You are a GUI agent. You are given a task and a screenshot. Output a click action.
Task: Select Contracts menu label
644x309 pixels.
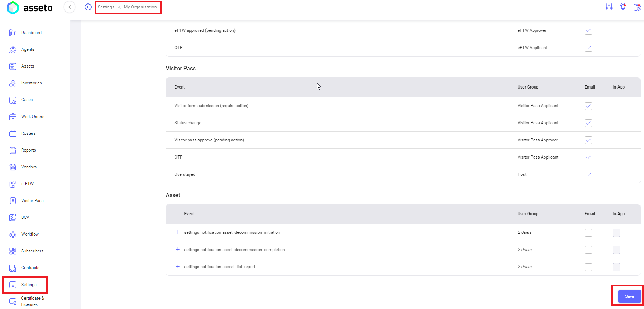coord(30,268)
